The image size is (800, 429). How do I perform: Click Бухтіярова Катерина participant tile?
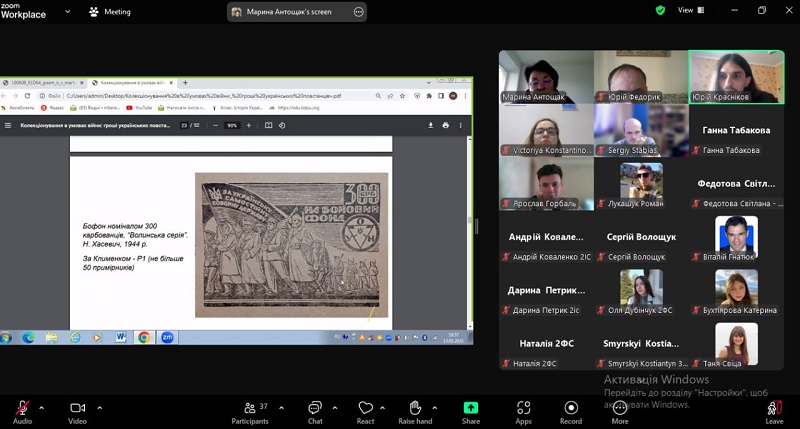tap(736, 291)
